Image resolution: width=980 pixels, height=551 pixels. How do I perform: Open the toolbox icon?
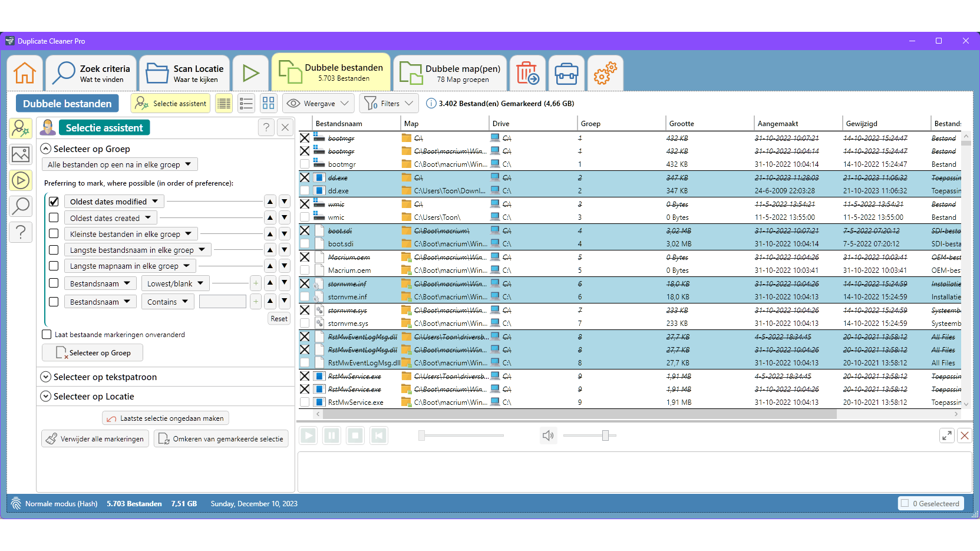coord(566,73)
